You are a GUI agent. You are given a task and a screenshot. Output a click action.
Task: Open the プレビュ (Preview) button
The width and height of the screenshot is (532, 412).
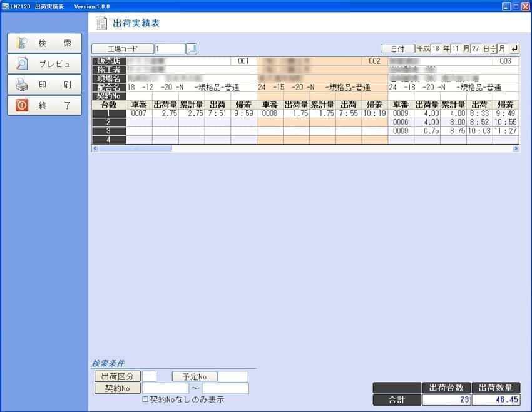[44, 64]
